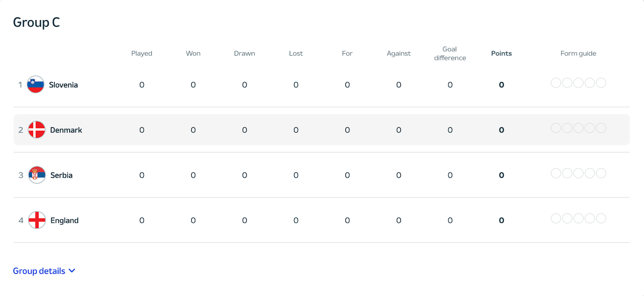The width and height of the screenshot is (644, 296).
Task: Open the England team link
Action: click(64, 220)
